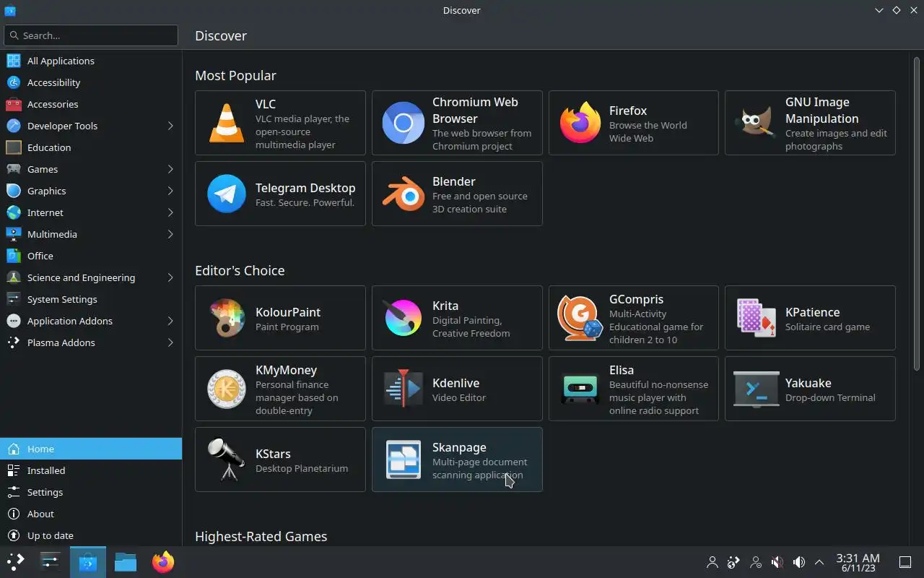
Task: Open the VLC card title
Action: tap(266, 104)
